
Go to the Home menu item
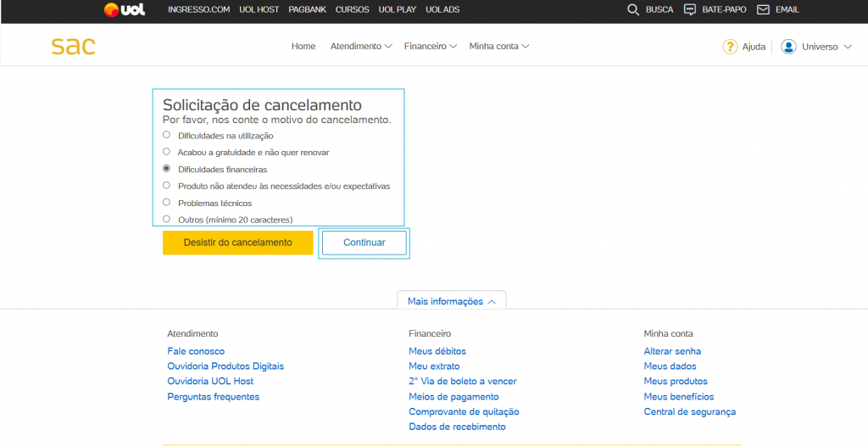click(x=303, y=47)
